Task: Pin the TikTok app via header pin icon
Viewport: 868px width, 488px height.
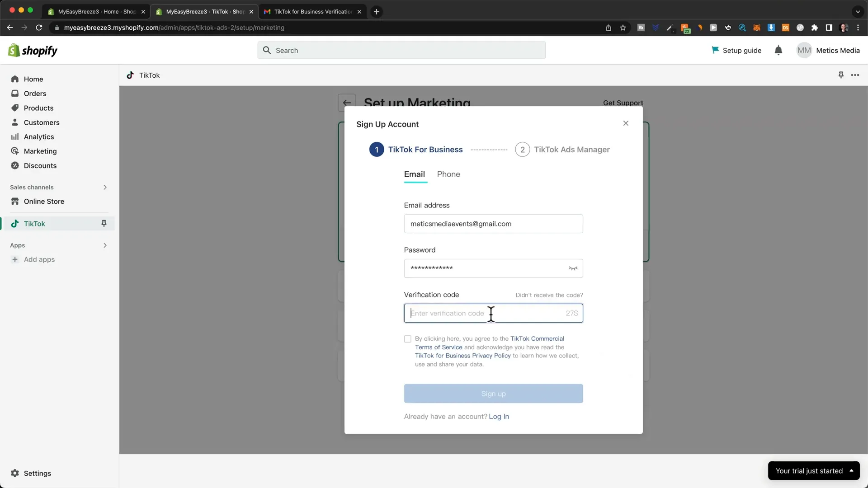Action: click(x=841, y=75)
